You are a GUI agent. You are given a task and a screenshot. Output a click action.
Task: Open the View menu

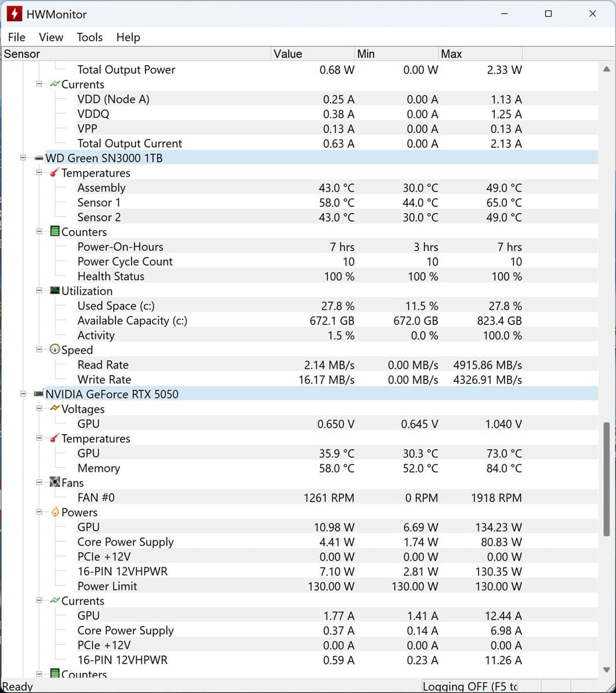tap(51, 37)
